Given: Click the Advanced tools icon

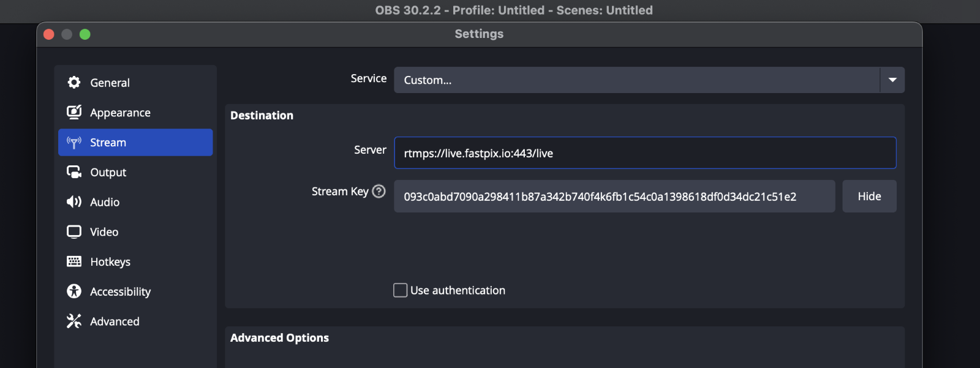Looking at the screenshot, I should (x=74, y=321).
